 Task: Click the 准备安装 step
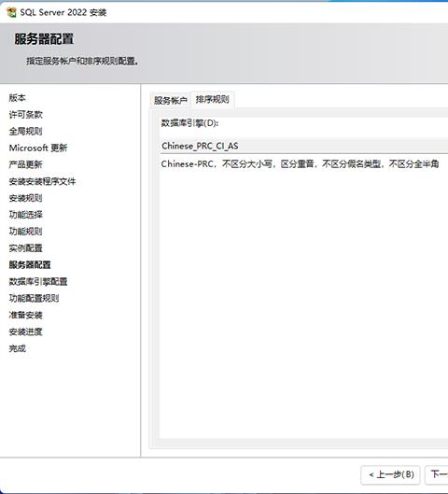(x=25, y=315)
